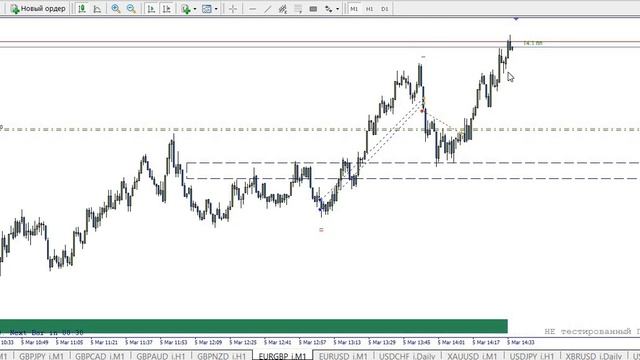Zoom in on the chart
Image resolution: width=640 pixels, height=360 pixels.
[116, 9]
